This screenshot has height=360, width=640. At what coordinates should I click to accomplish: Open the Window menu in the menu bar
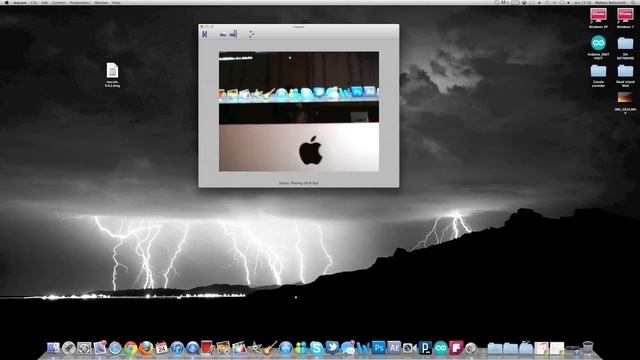coord(101,2)
